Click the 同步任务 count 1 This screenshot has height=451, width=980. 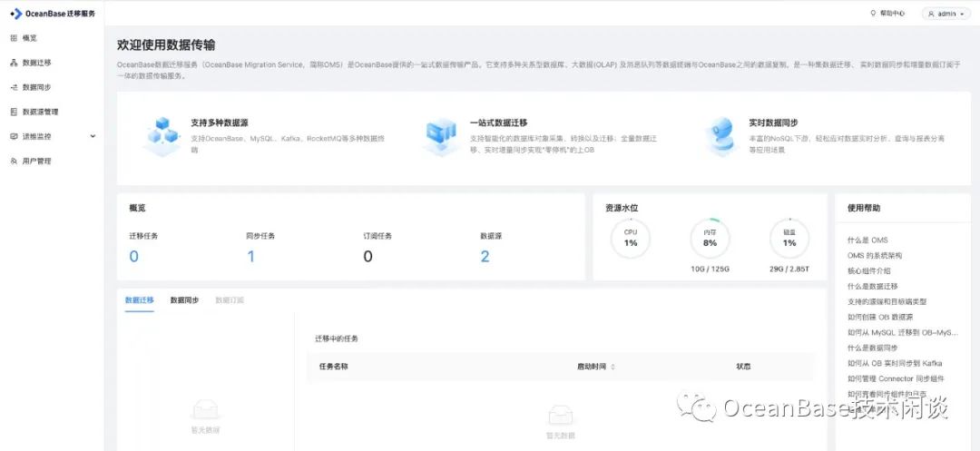coord(250,257)
